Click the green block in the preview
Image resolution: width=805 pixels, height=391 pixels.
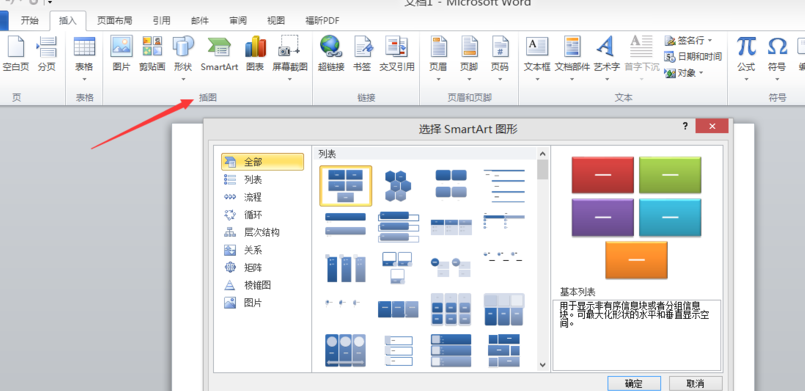(670, 175)
